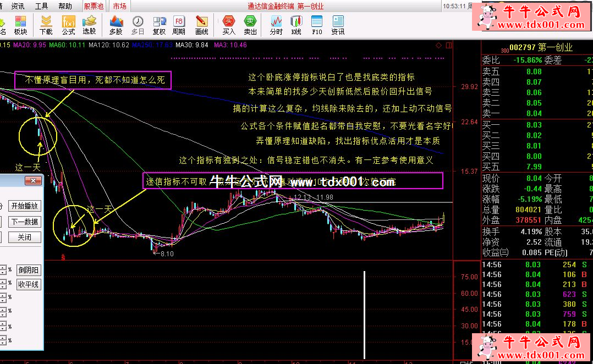Click the 002797 第一创业 stock title
Screen dimensions: 593x364
(541, 47)
